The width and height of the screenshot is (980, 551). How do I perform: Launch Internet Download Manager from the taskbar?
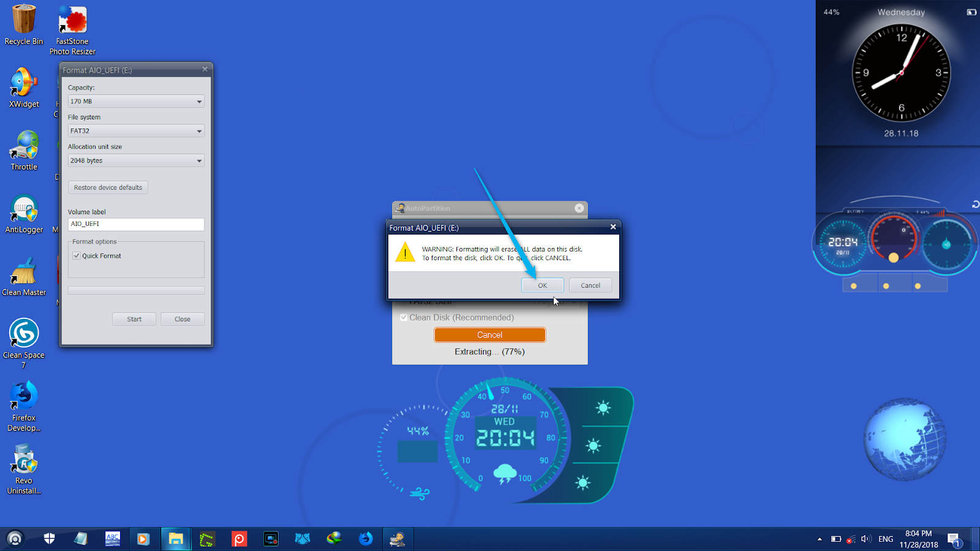tap(334, 539)
